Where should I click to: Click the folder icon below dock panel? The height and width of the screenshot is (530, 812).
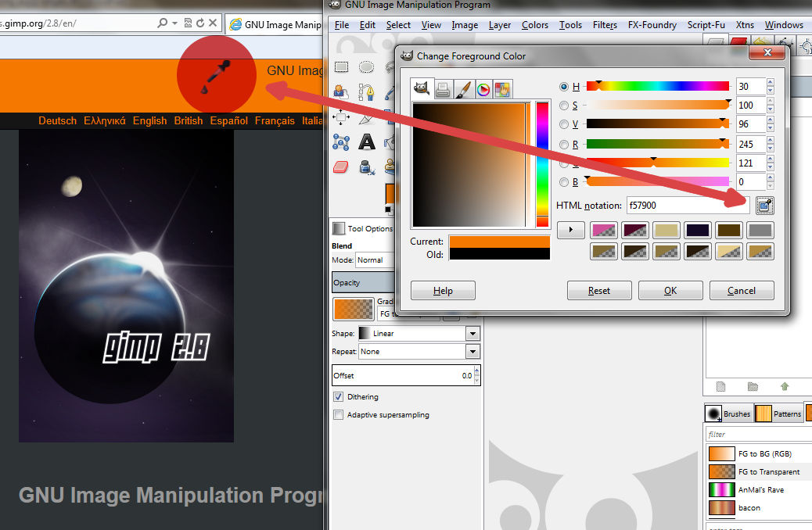[753, 386]
